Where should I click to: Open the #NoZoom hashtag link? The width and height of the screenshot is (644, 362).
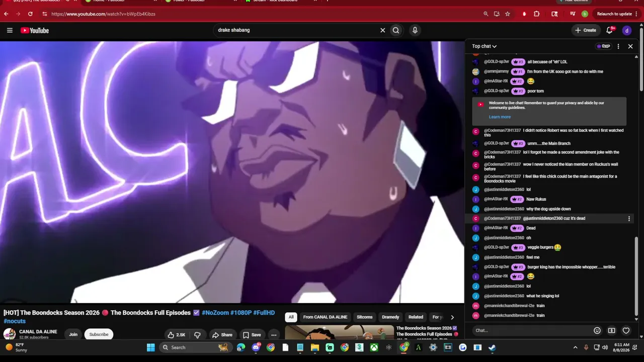pyautogui.click(x=215, y=313)
